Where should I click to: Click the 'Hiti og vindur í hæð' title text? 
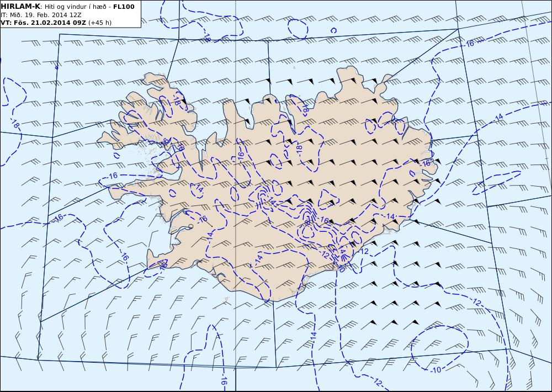[x=75, y=7]
